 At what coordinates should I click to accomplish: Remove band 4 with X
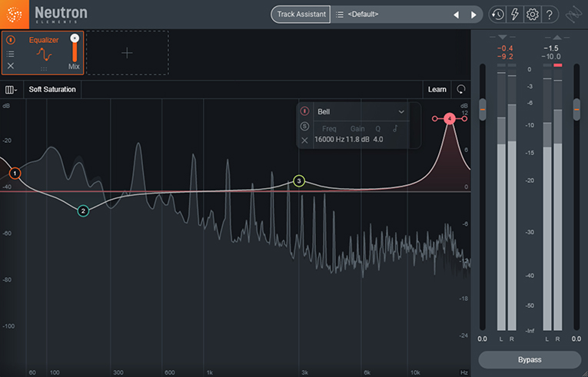point(304,141)
